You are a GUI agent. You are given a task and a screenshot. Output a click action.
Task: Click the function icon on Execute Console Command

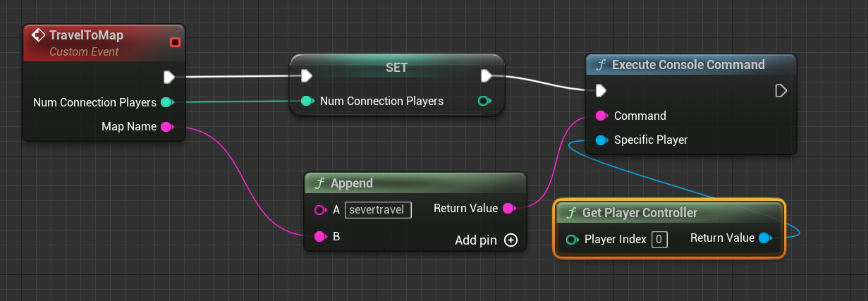[x=601, y=65]
